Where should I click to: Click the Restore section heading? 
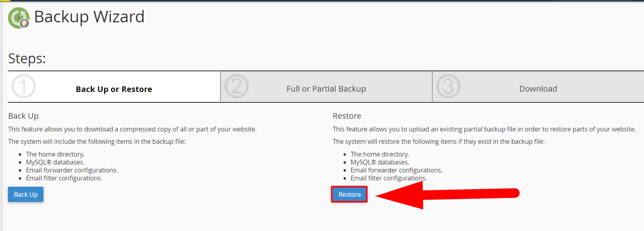[347, 116]
